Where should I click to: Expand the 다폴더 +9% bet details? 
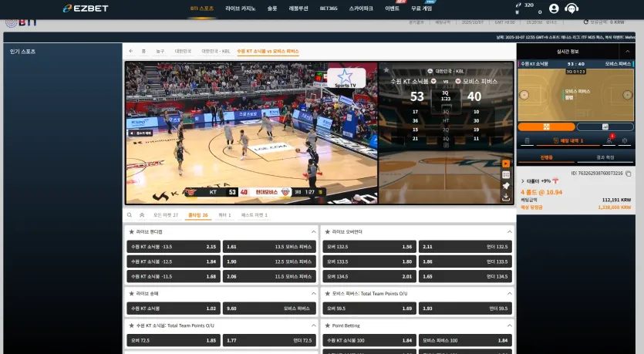pos(522,181)
